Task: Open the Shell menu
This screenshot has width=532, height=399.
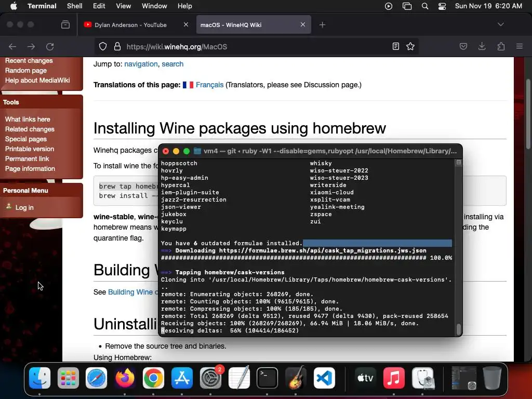Action: pyautogui.click(x=75, y=6)
